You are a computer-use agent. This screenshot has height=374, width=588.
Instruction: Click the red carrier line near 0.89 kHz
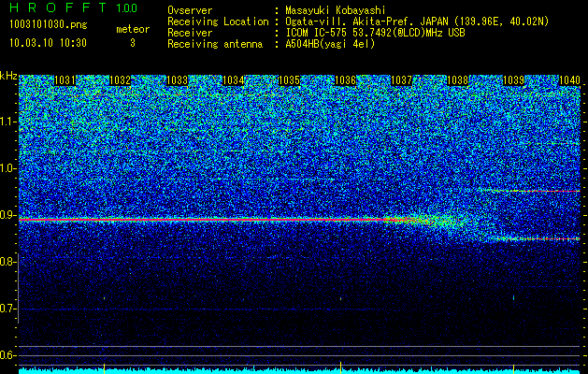[x=203, y=220]
